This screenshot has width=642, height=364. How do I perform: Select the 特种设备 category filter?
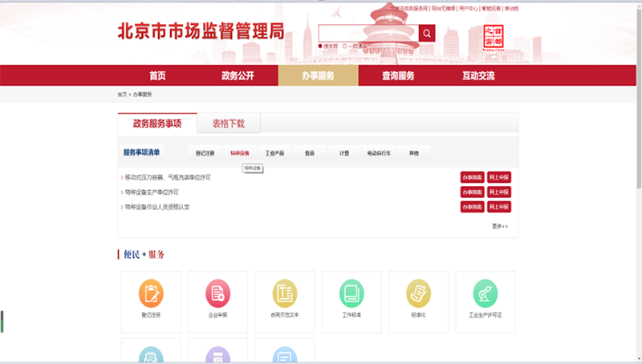pos(240,153)
